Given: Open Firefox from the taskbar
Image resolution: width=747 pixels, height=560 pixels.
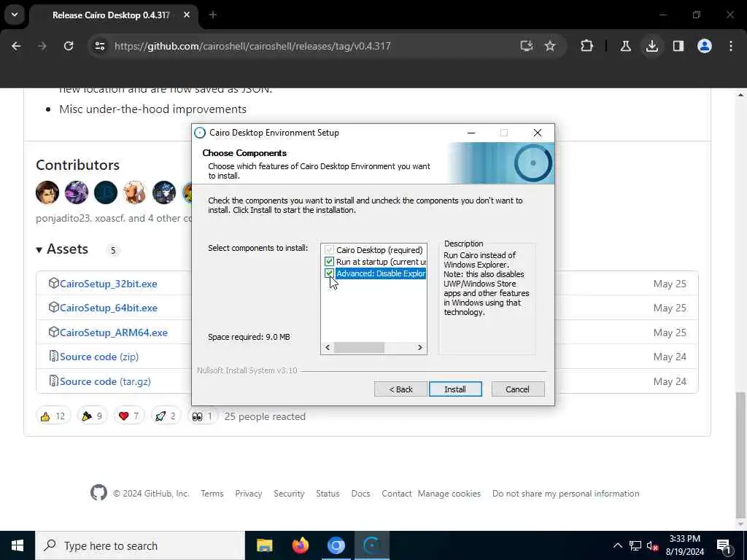Looking at the screenshot, I should pos(300,545).
